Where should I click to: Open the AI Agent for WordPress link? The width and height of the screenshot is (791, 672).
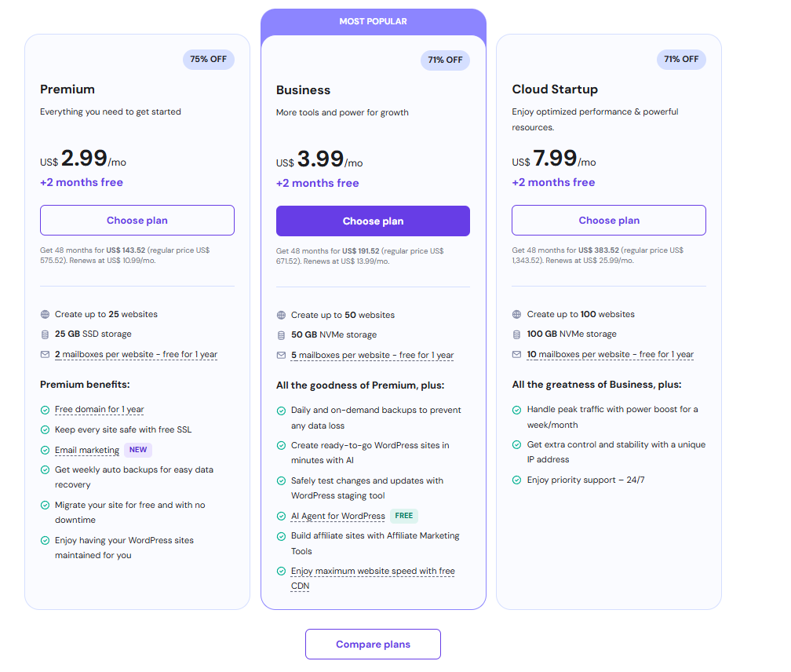pyautogui.click(x=337, y=516)
